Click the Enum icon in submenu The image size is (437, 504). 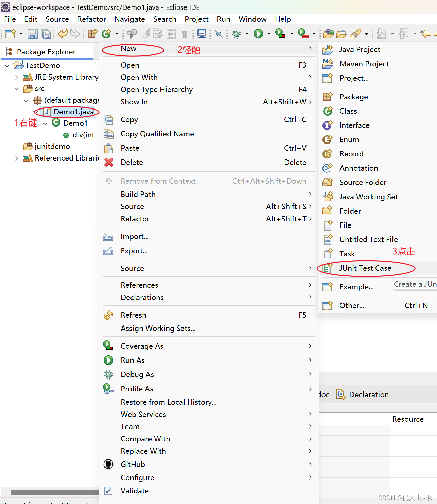coord(328,139)
